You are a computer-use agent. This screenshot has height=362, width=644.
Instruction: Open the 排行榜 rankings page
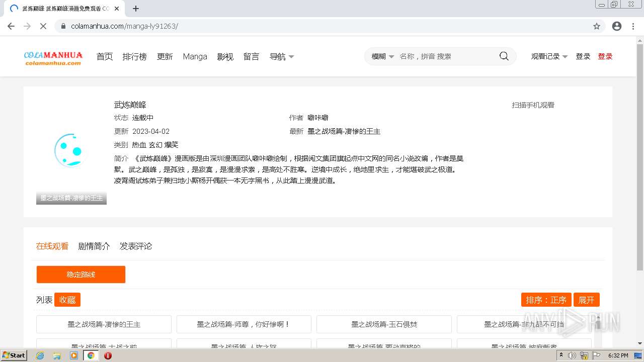pos(134,57)
